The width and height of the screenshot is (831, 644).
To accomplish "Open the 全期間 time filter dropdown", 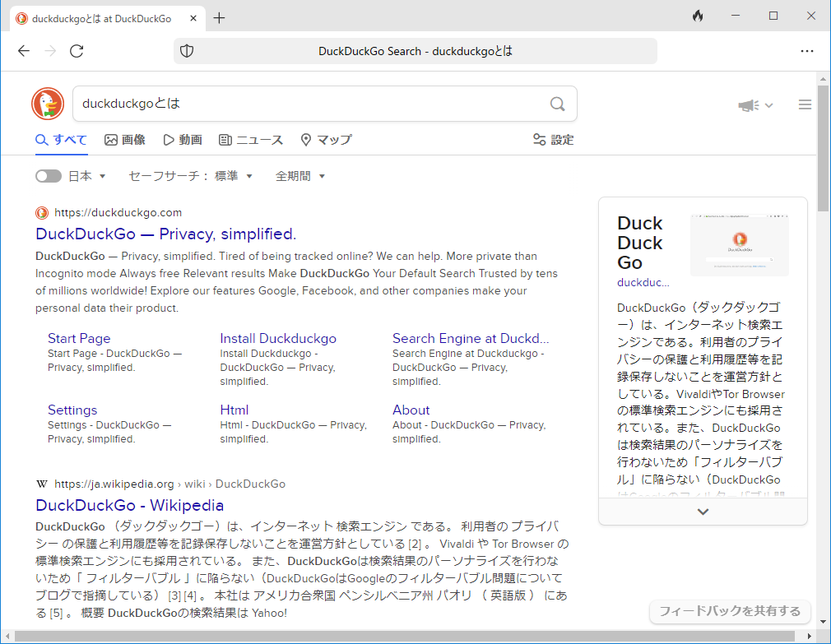I will (300, 176).
